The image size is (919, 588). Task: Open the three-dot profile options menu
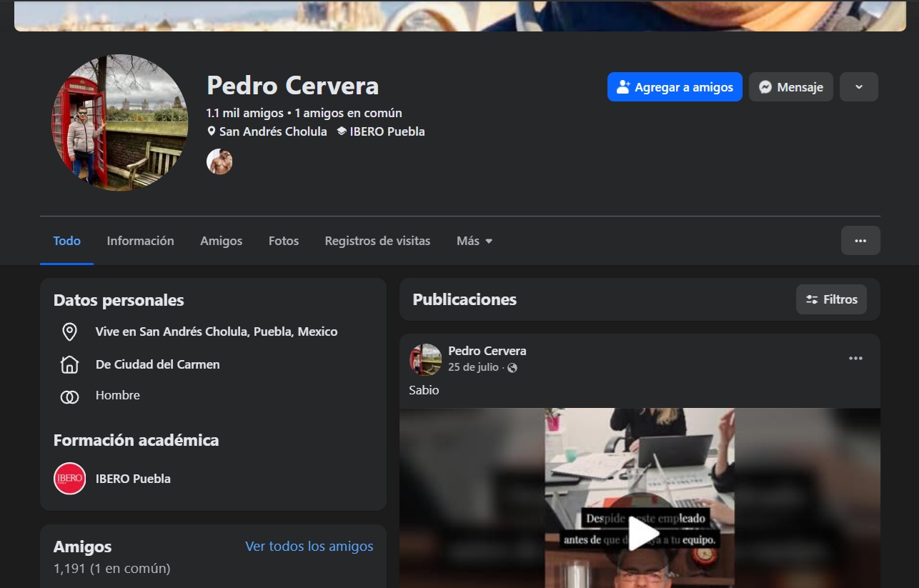click(x=860, y=241)
